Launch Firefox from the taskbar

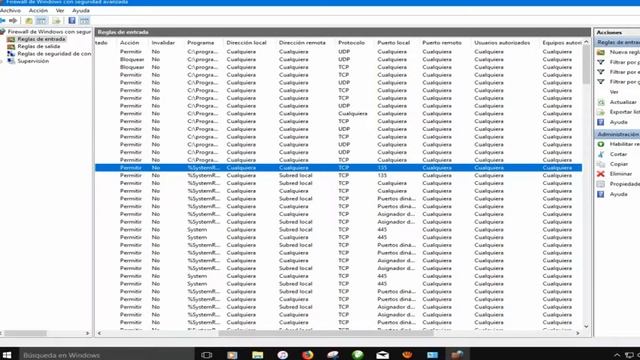[x=307, y=355]
